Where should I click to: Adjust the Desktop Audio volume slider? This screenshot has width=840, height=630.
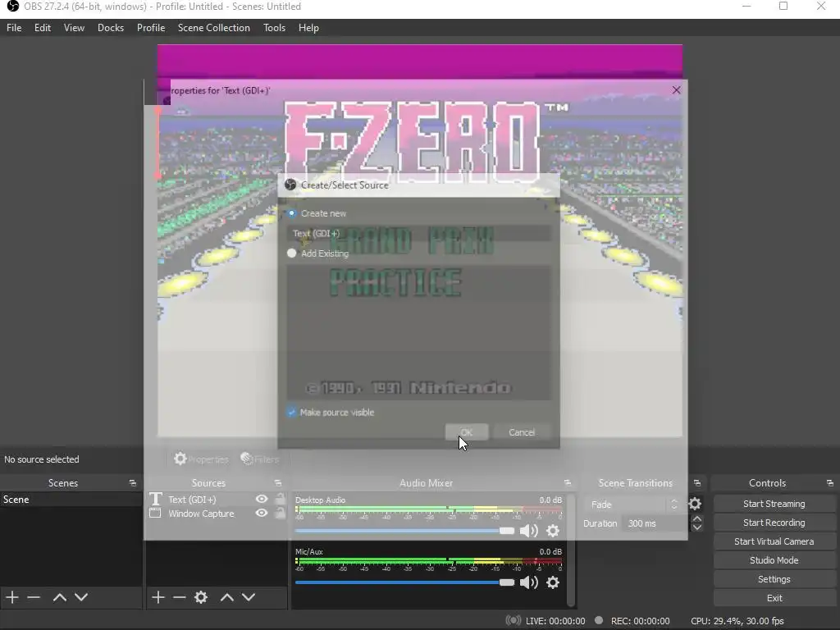tap(404, 531)
